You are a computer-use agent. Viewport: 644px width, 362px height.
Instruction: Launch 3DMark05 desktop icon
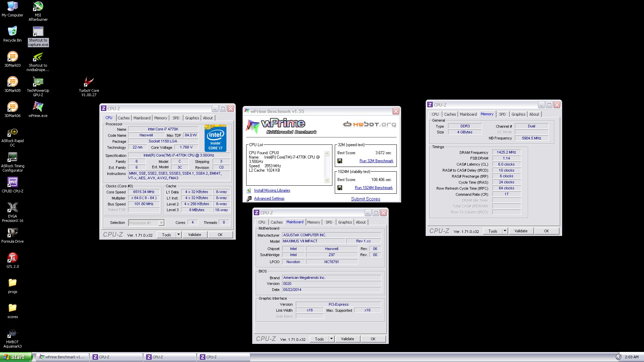click(12, 84)
